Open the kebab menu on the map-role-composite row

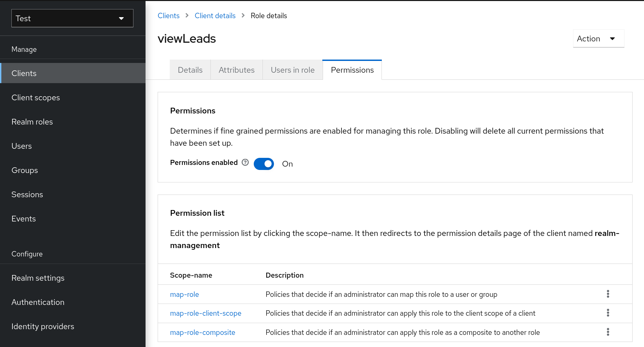pyautogui.click(x=608, y=332)
